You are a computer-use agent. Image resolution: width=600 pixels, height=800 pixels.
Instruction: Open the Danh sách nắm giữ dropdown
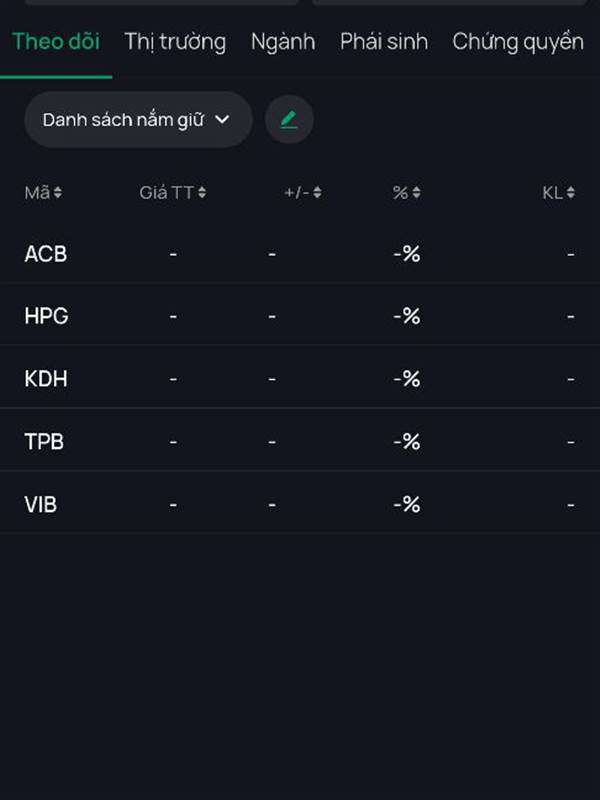tap(137, 120)
